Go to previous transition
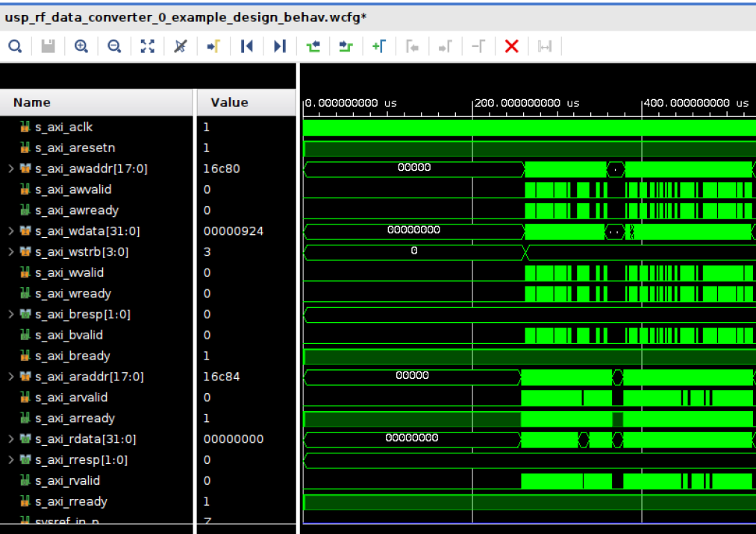This screenshot has height=534, width=756. (x=247, y=45)
